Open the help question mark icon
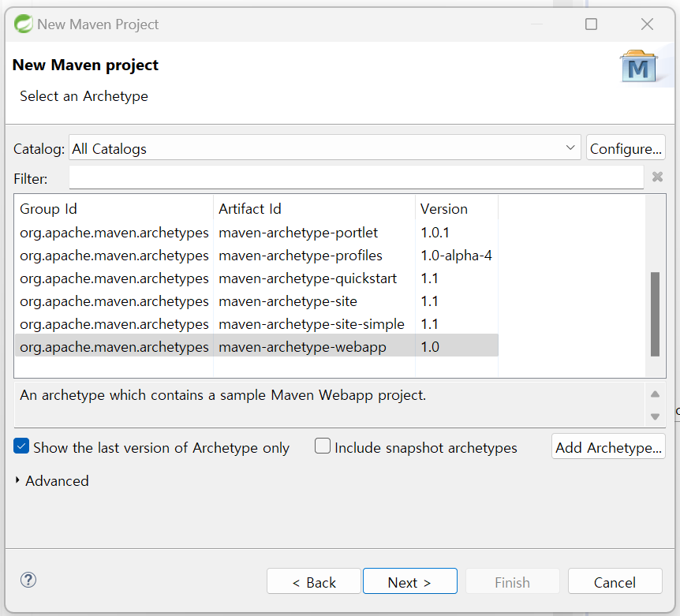The width and height of the screenshot is (680, 616). (28, 580)
